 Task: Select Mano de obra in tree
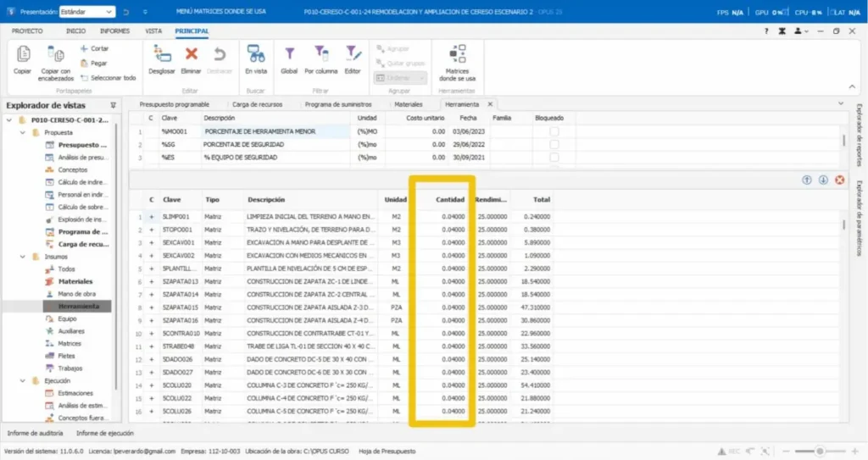(75, 293)
